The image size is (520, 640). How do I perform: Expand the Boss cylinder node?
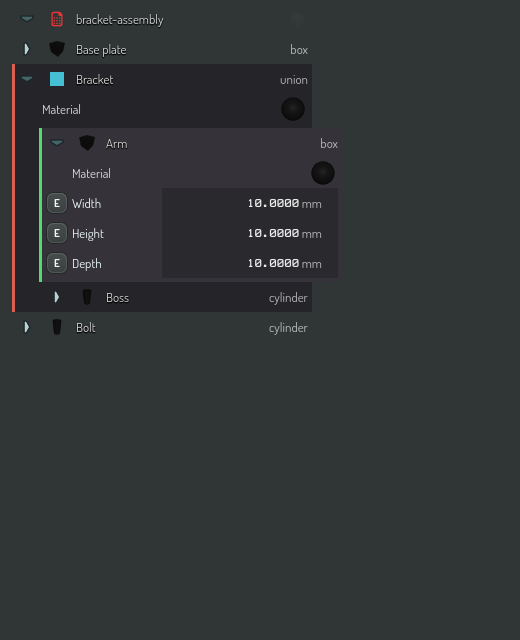click(x=57, y=297)
